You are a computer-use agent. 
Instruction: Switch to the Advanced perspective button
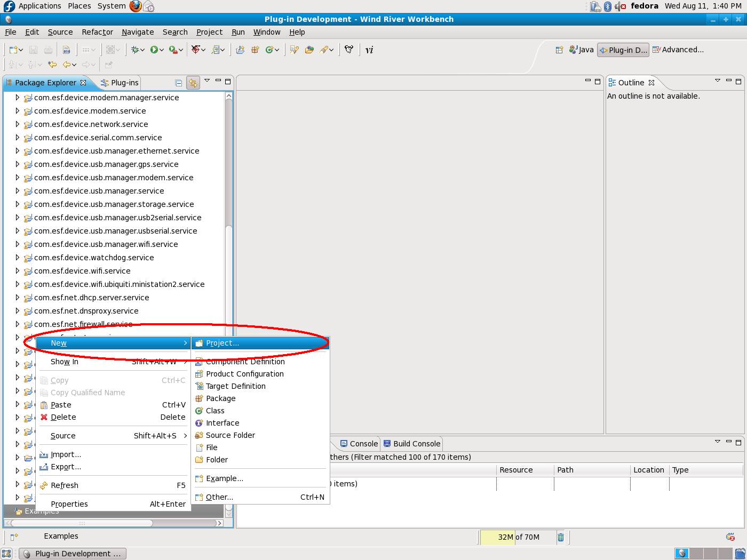pyautogui.click(x=678, y=50)
